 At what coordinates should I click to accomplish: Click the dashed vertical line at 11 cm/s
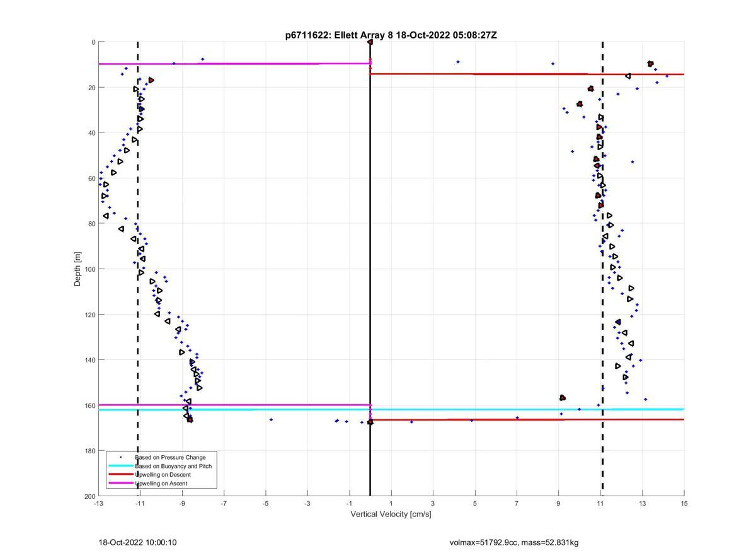click(603, 269)
